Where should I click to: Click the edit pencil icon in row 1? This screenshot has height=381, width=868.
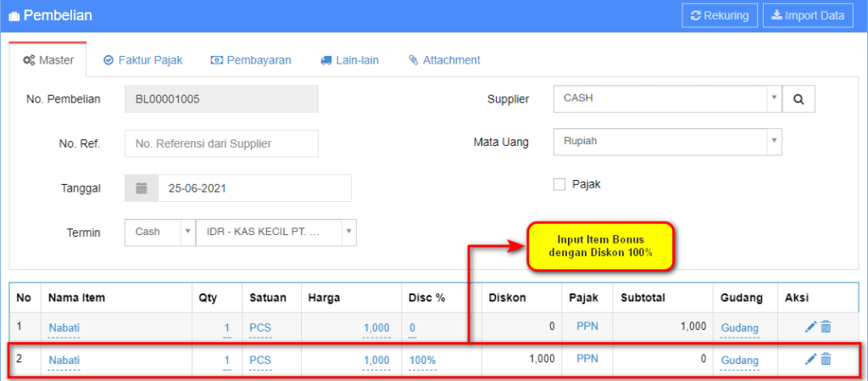[x=810, y=328]
